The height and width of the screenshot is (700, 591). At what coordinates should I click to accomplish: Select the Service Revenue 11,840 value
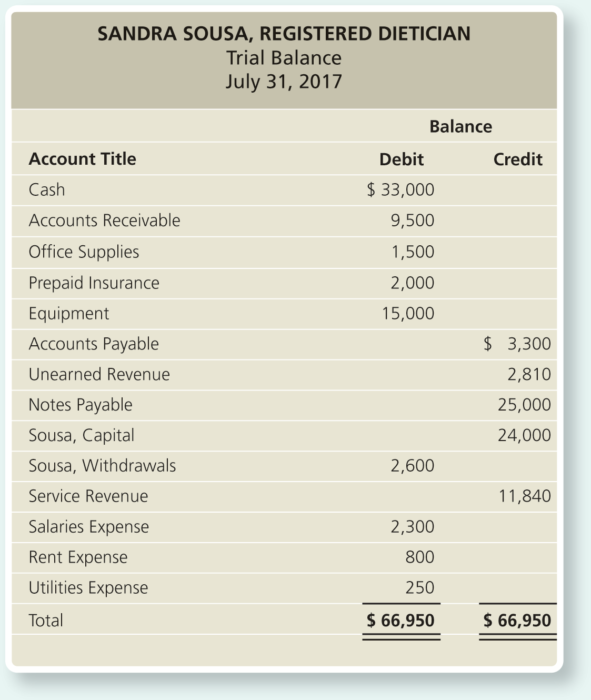pos(525,496)
